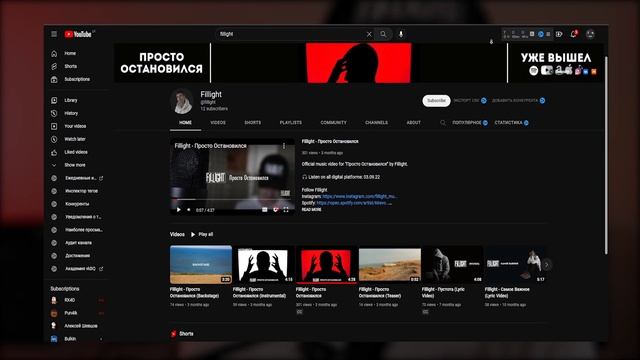Open the Пустота (Lyric Video) thumbnail
Viewport: 640px width, 360px height.
[x=452, y=264]
